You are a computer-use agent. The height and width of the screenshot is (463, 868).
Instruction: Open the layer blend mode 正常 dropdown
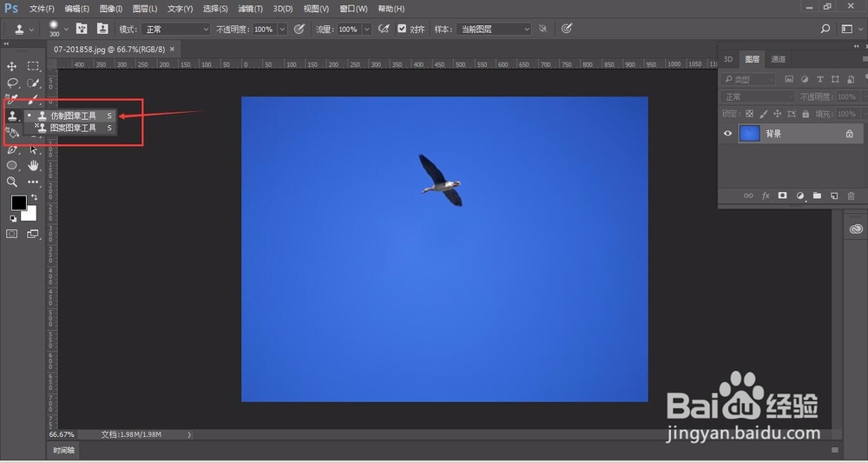(x=759, y=97)
